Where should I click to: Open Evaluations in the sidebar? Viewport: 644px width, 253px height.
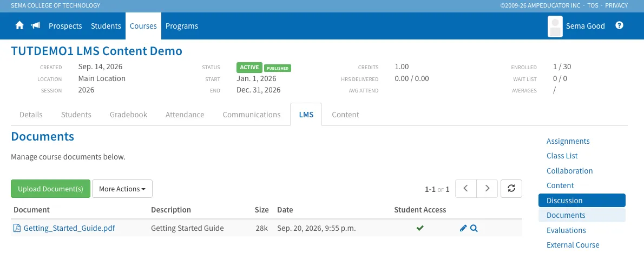(x=566, y=230)
